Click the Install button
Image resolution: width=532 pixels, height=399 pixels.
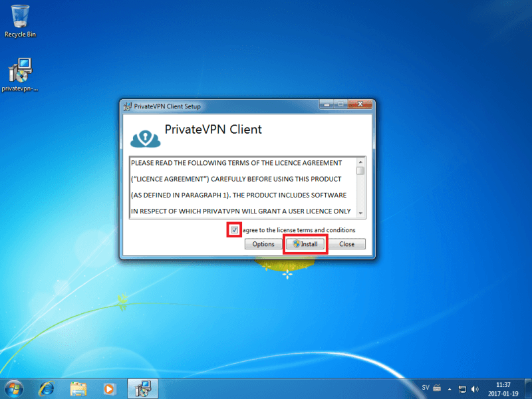[305, 244]
